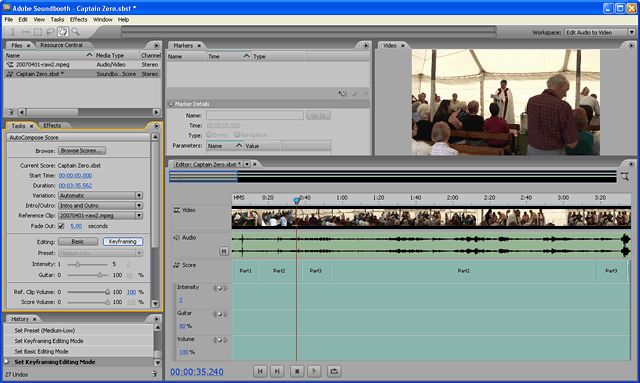Switch to the Effects panel tab
The width and height of the screenshot is (640, 383).
coord(52,125)
